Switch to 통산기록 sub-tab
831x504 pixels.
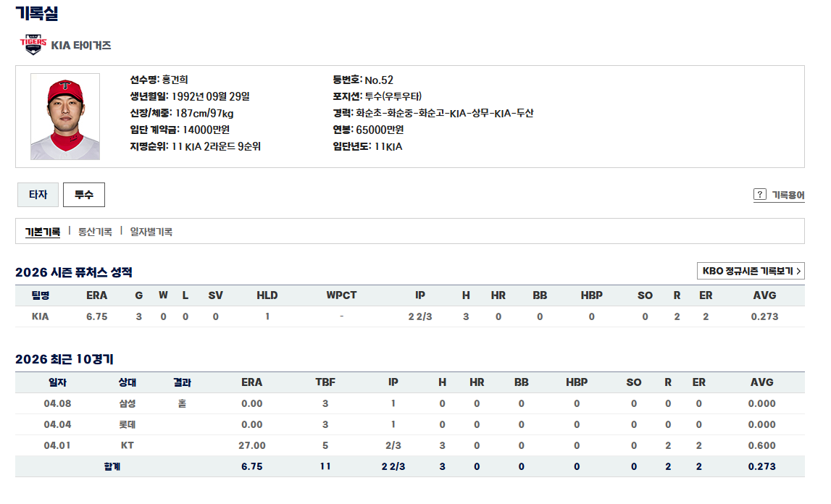point(95,232)
